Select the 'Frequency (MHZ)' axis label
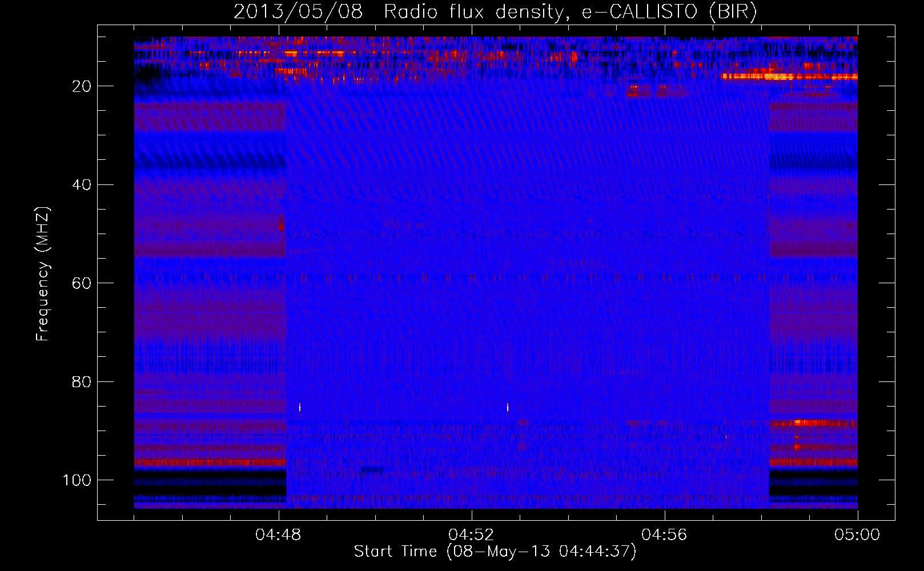Viewport: 924px width, 571px height. pos(43,274)
